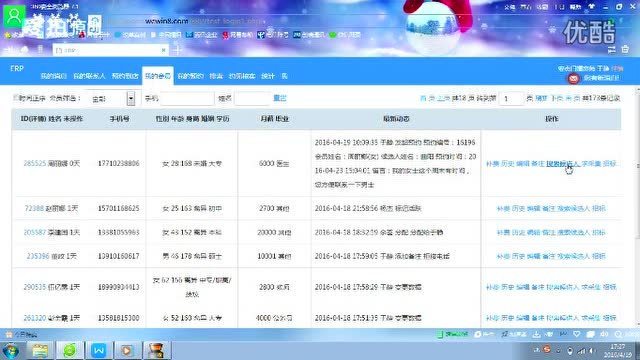
Task: Click the system tray volume icon
Action: 591,351
